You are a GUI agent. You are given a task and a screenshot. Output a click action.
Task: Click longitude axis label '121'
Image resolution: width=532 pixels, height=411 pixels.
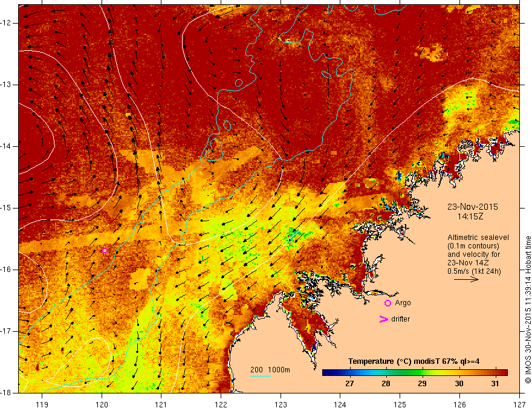click(161, 405)
